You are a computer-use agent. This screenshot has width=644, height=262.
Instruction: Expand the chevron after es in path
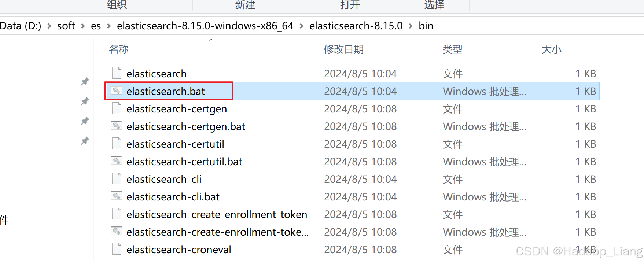(109, 26)
